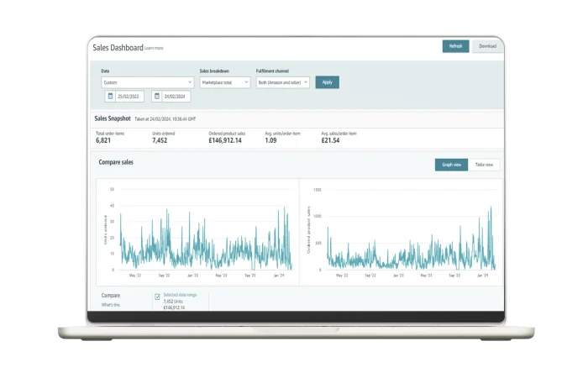The image size is (588, 378).
Task: Open the Learn more link
Action: (x=154, y=49)
